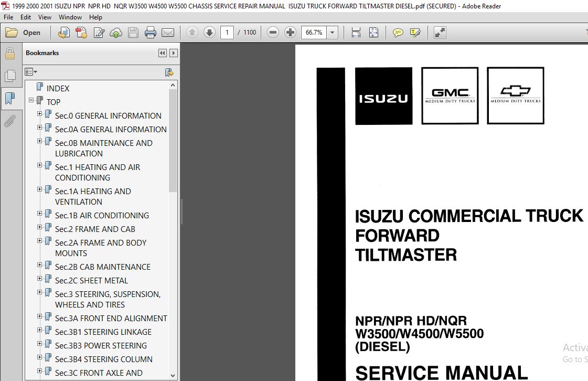Screen dimensions: 588x381
Task: Open the Edit menu
Action: [x=26, y=17]
